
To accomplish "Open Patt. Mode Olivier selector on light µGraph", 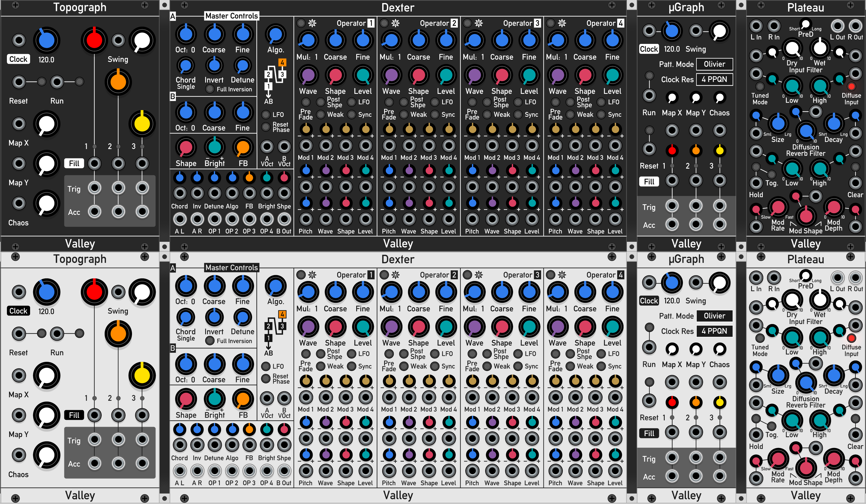I will (714, 316).
